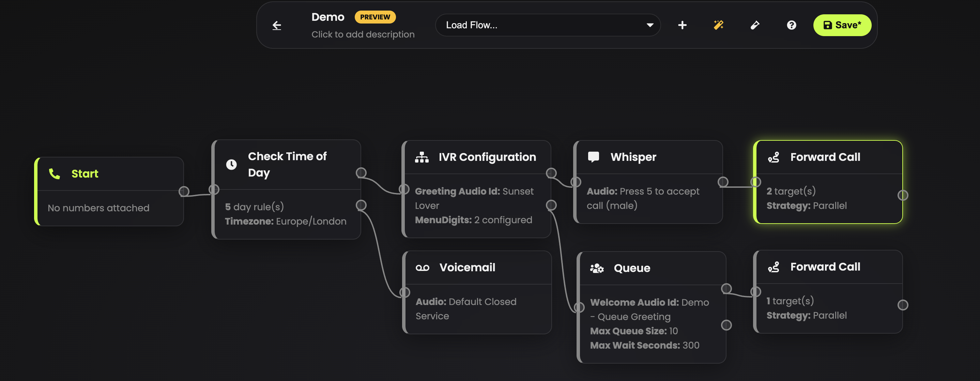Click Queue node upper output connector
This screenshot has width=980, height=381.
pyautogui.click(x=726, y=289)
